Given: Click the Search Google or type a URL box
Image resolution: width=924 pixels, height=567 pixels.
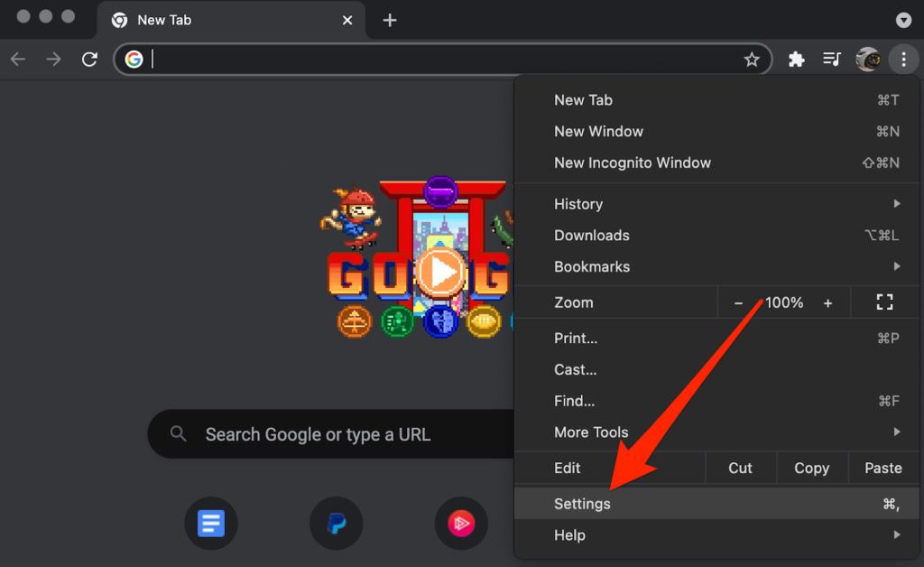Looking at the screenshot, I should (330, 433).
